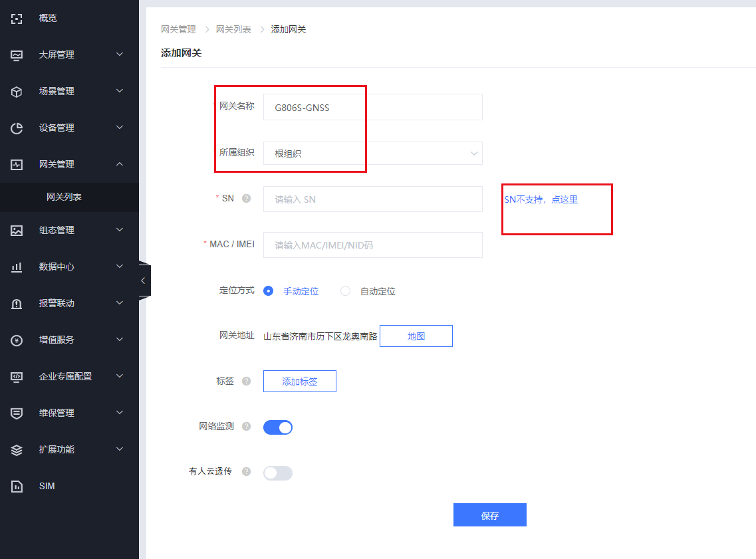Click the 概览 overview icon in sidebar
Viewport: 756px width, 559px height.
click(x=17, y=19)
